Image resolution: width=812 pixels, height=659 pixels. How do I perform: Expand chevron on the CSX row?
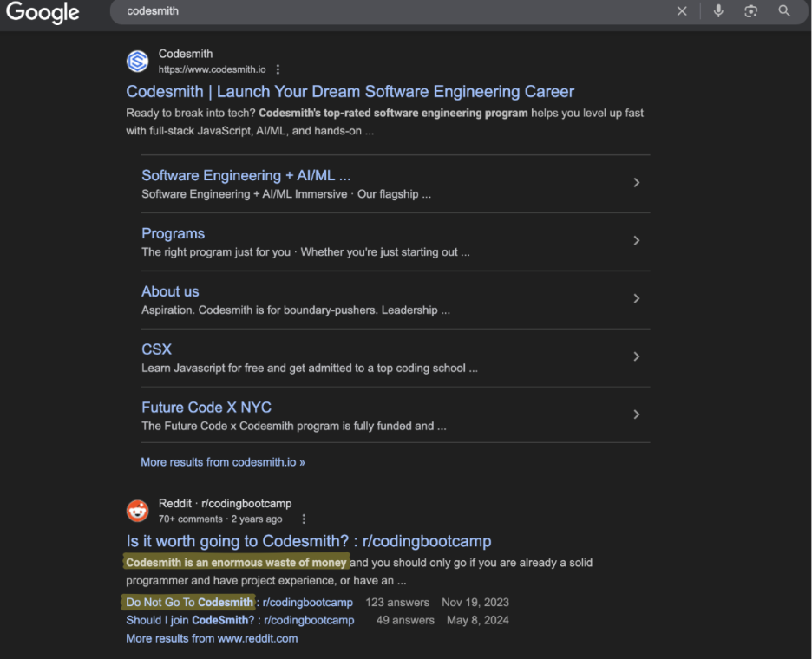637,356
